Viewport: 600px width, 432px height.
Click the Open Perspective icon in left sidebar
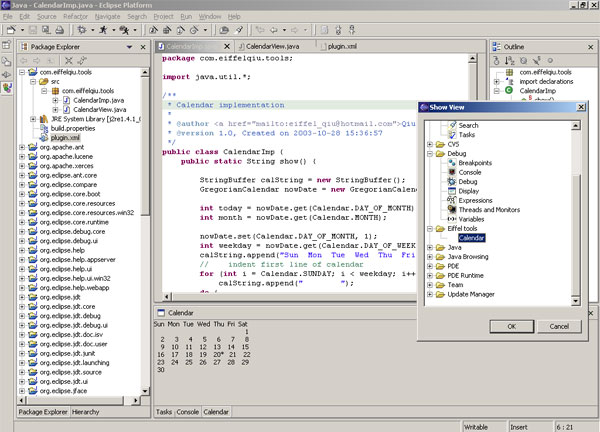pyautogui.click(x=7, y=45)
